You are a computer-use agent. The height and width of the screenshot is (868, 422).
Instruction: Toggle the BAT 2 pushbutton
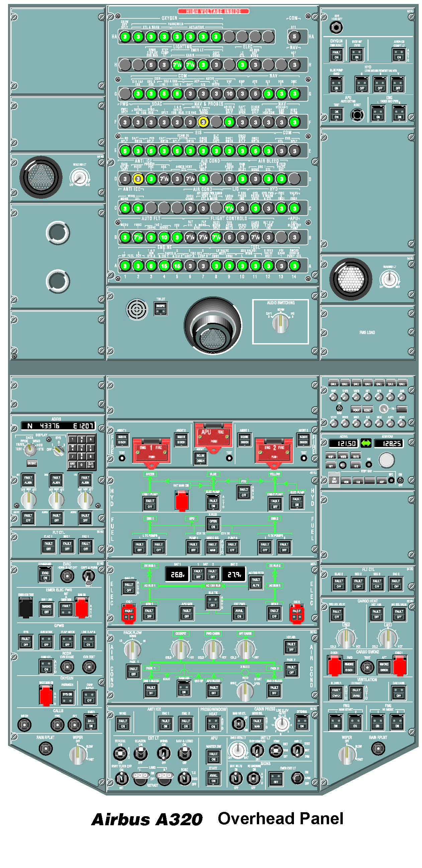click(213, 574)
